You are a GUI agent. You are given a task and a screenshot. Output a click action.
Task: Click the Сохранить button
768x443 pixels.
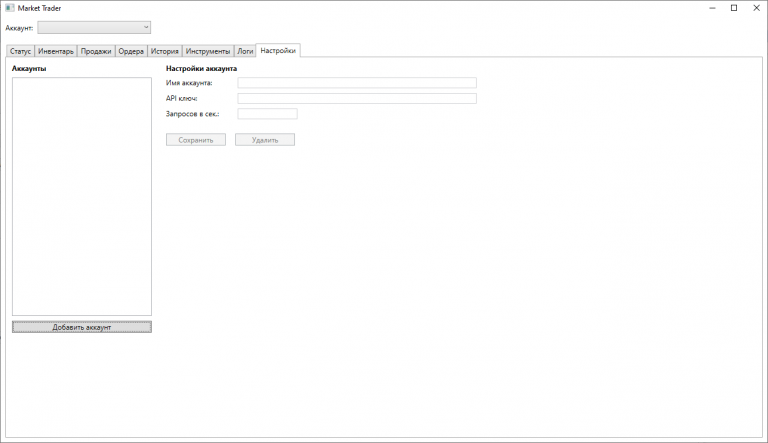(196, 140)
